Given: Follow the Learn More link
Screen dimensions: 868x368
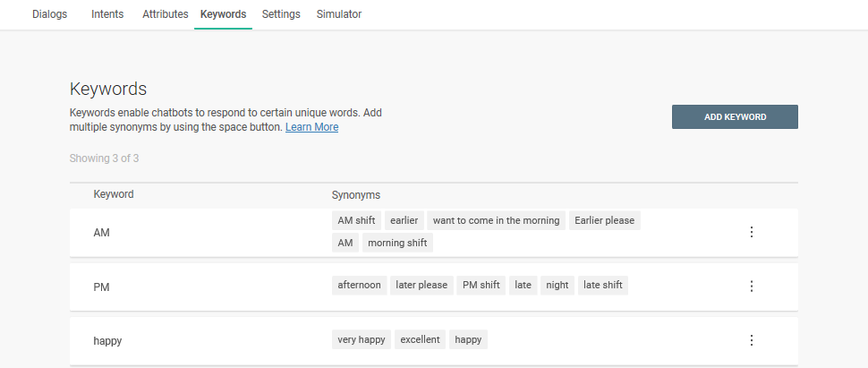Looking at the screenshot, I should pos(311,127).
